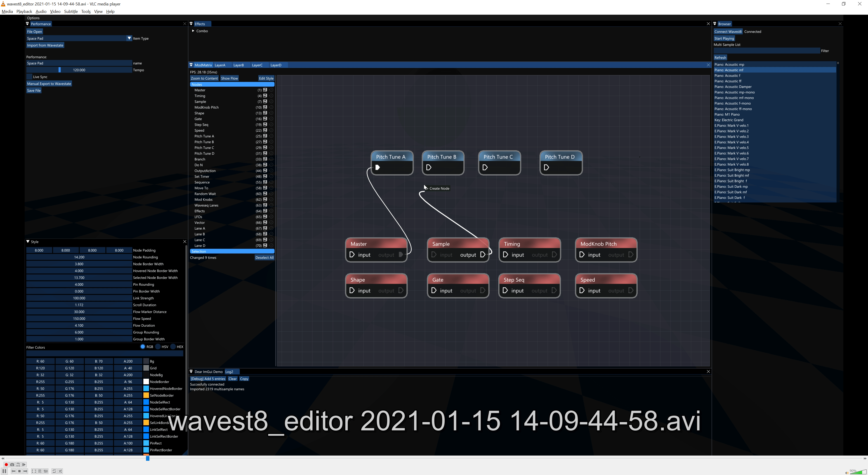868x475 pixels.
Task: Open the Space Pad item type dropdown
Action: (x=129, y=38)
